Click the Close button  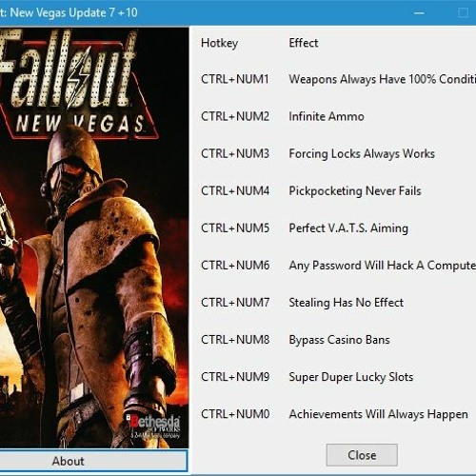pos(362,455)
